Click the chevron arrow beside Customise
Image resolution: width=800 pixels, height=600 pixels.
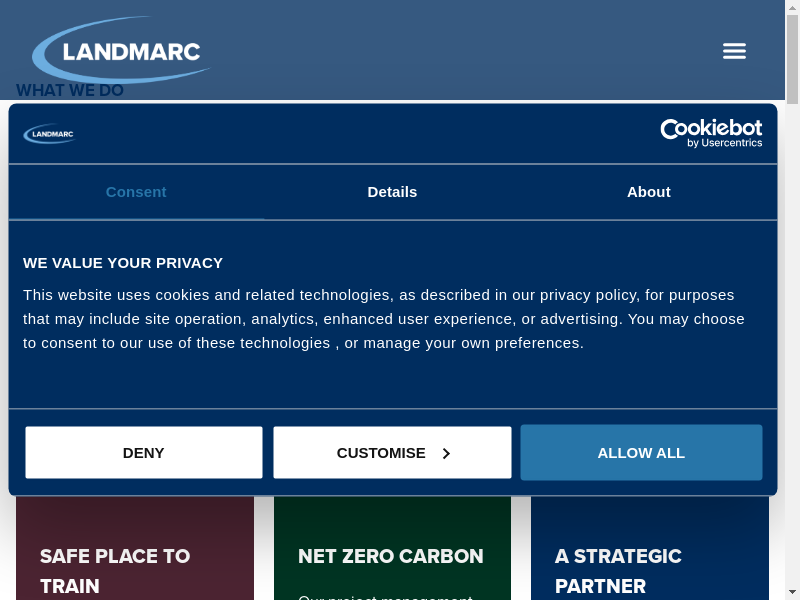446,453
